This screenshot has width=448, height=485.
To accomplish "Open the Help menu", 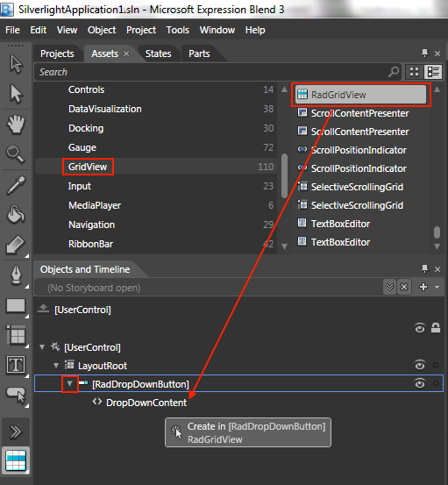I will pyautogui.click(x=255, y=30).
